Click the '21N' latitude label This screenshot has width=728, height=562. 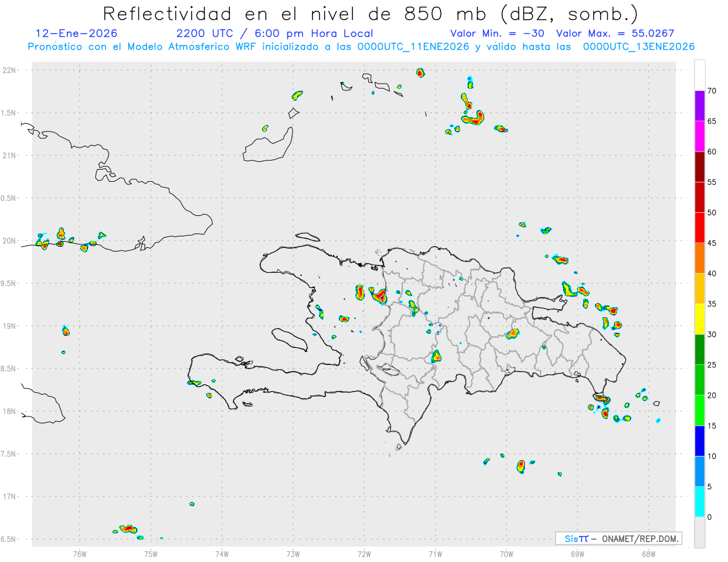point(10,156)
